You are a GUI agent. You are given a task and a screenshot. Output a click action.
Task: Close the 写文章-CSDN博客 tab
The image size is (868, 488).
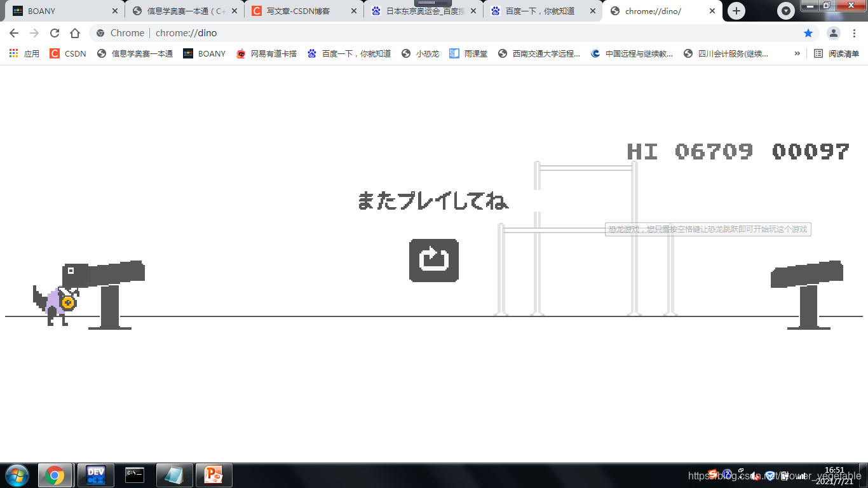(x=354, y=11)
